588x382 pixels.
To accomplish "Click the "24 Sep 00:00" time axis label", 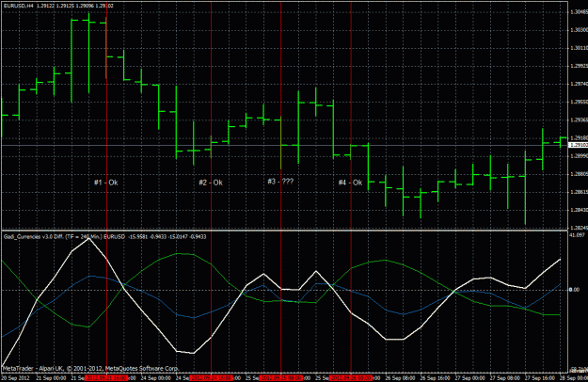I will 156,378.
